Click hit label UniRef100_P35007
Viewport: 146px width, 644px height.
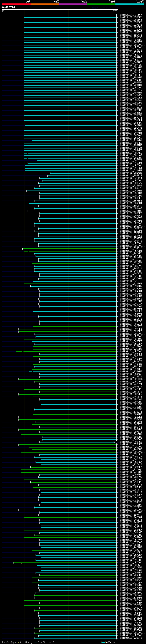point(131,100)
